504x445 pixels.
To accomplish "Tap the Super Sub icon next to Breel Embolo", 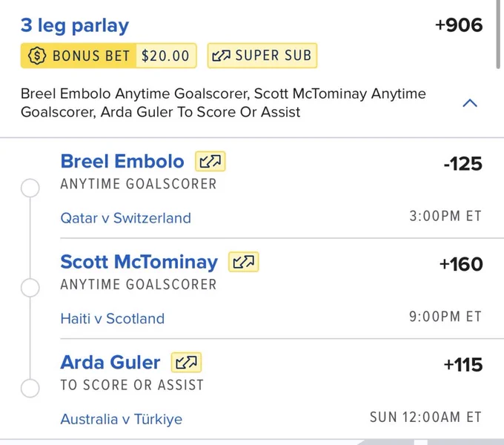I will (210, 162).
